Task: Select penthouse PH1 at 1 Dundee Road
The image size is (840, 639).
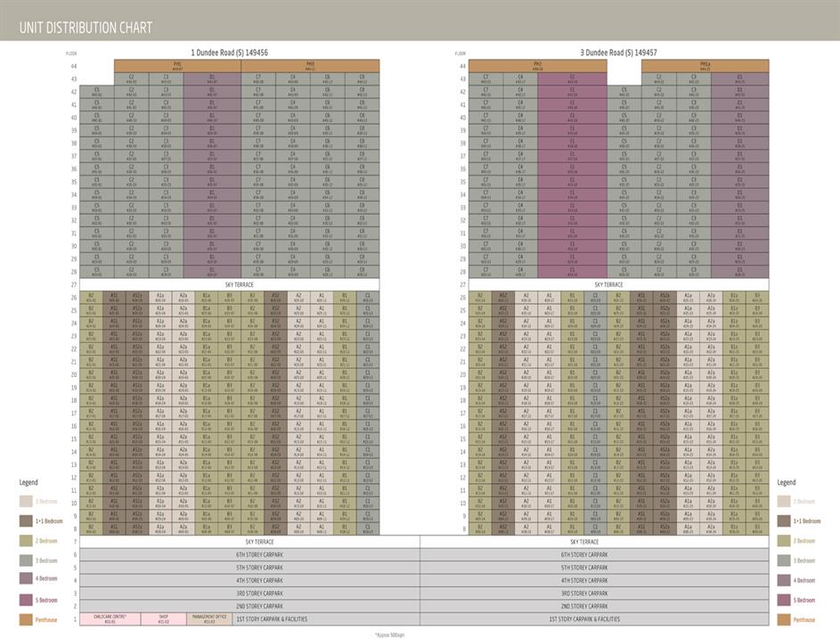Action: coord(176,65)
